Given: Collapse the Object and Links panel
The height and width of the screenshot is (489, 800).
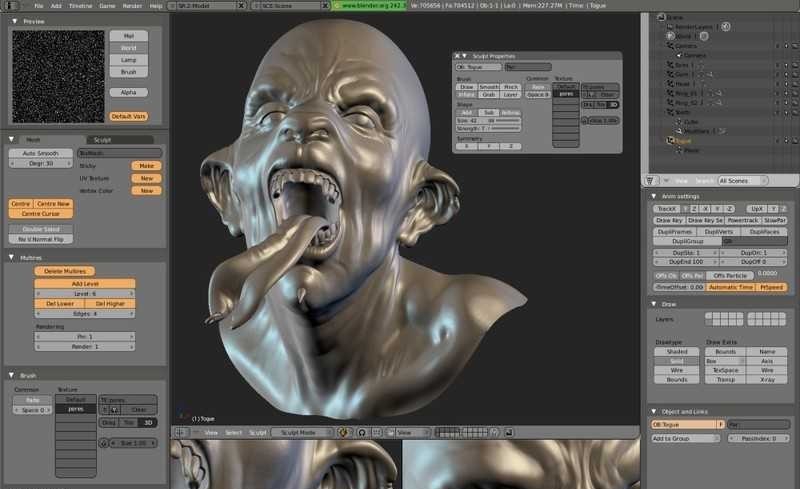Looking at the screenshot, I should [x=654, y=411].
